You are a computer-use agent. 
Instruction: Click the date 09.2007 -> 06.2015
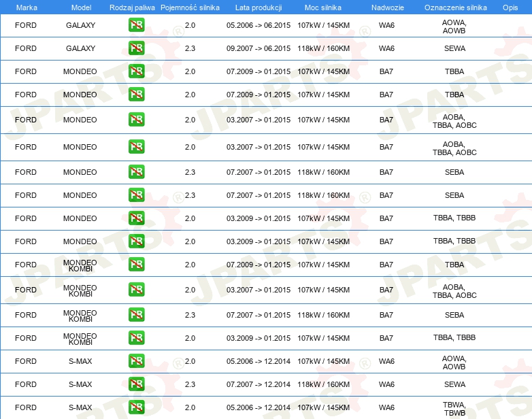(x=259, y=48)
